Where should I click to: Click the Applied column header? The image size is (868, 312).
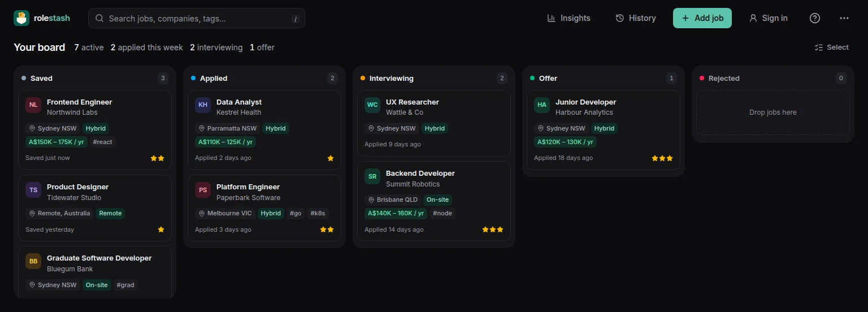click(x=214, y=79)
